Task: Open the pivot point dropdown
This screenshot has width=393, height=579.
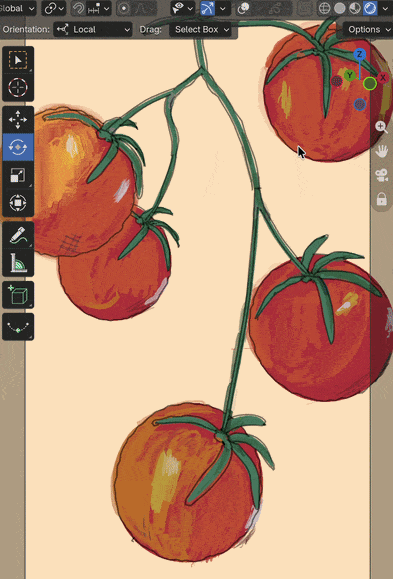Action: pyautogui.click(x=54, y=8)
